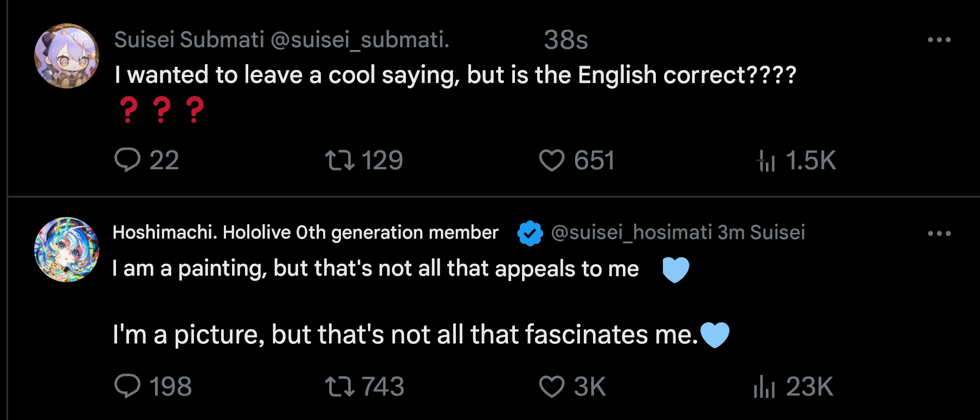Open Hoshimachi's colorful profile avatar
The height and width of the screenshot is (420, 980).
click(67, 250)
